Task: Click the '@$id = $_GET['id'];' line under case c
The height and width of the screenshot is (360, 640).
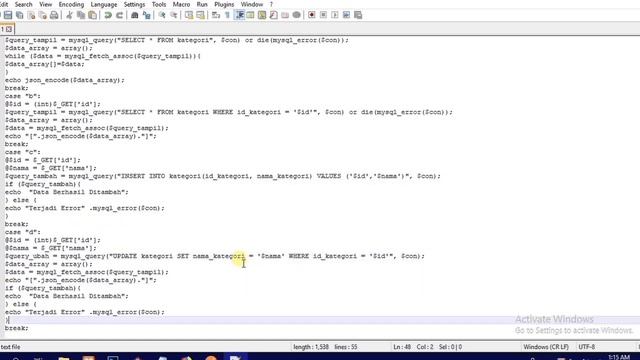Action: pyautogui.click(x=42, y=160)
